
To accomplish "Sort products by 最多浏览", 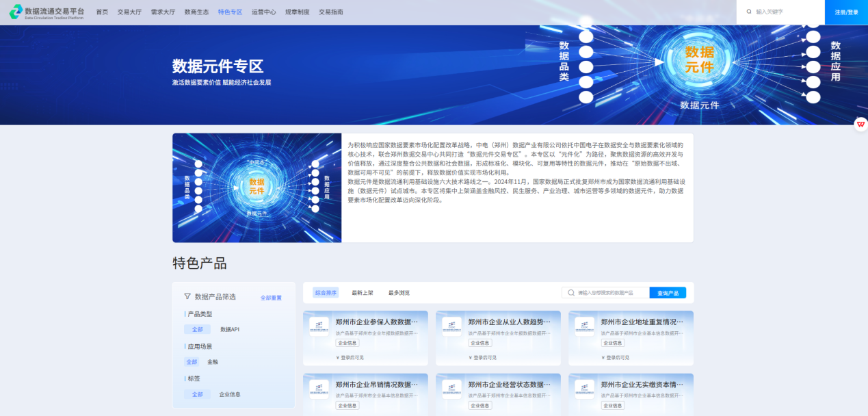I will 399,293.
